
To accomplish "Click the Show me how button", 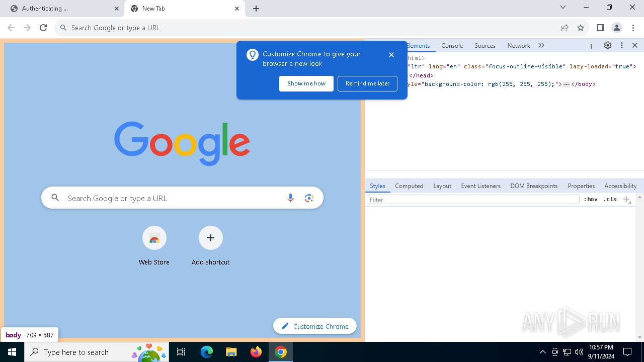I will pyautogui.click(x=306, y=83).
